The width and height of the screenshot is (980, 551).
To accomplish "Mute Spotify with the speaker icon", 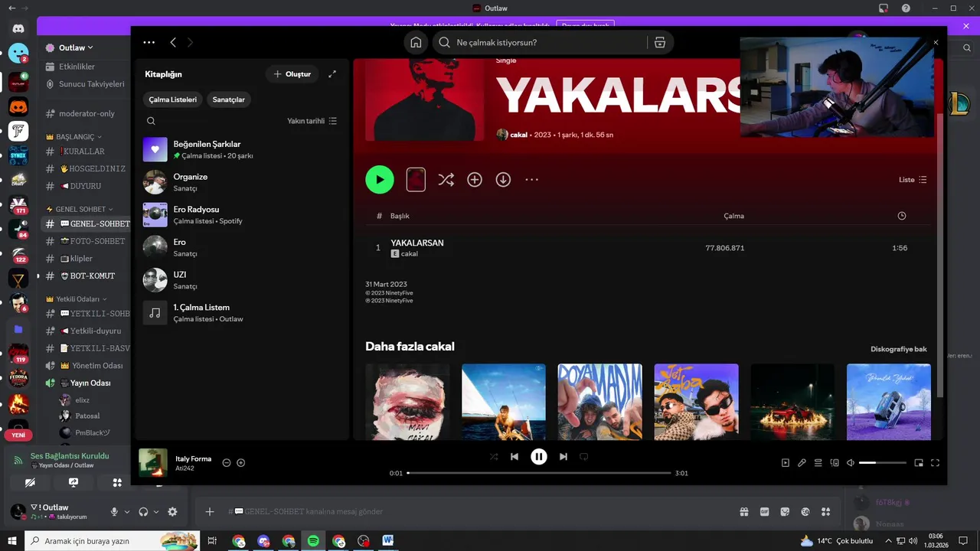I will click(x=850, y=463).
